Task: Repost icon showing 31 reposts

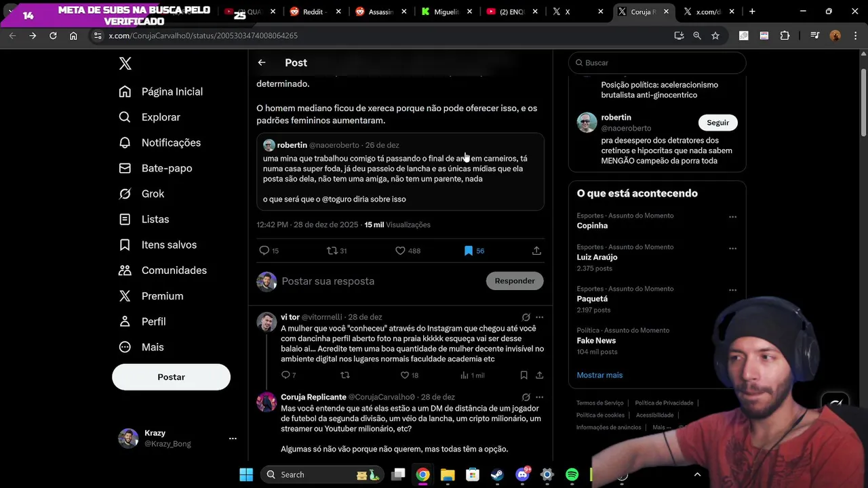Action: (x=332, y=251)
